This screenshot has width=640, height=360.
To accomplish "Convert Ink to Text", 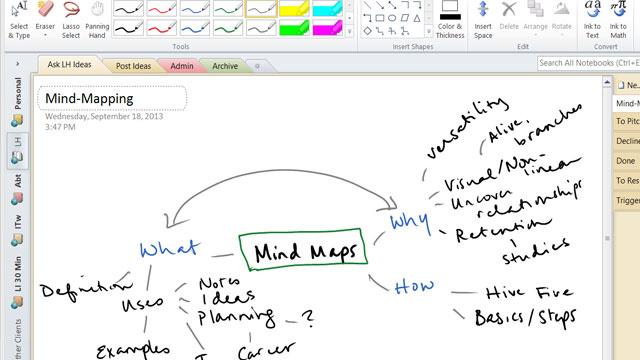I will 592,20.
